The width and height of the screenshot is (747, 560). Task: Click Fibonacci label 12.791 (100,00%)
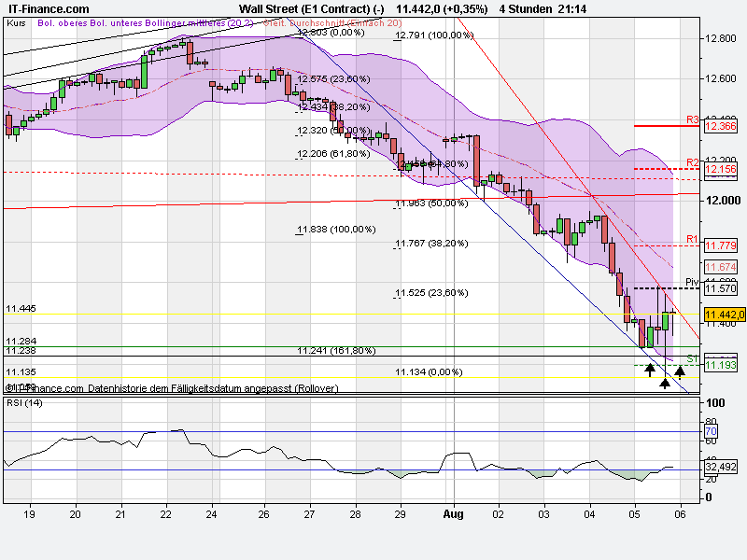pyautogui.click(x=434, y=35)
